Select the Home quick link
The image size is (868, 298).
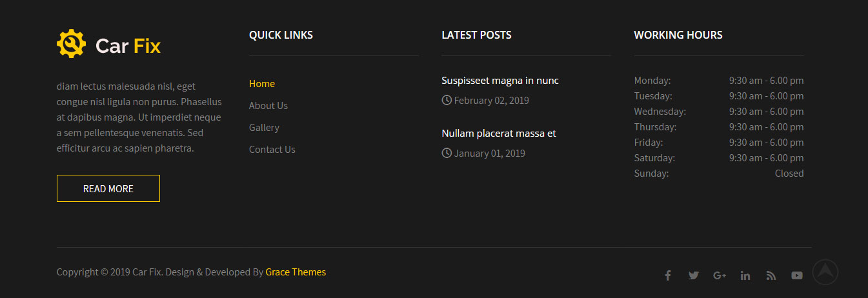262,84
